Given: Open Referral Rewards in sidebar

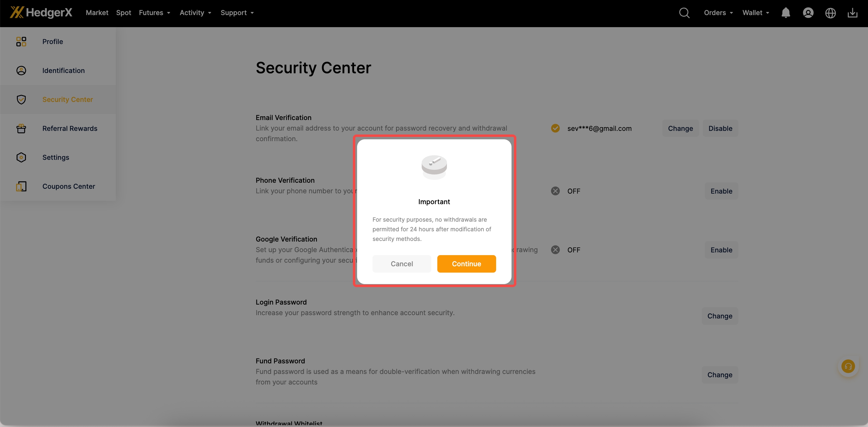Looking at the screenshot, I should point(70,128).
